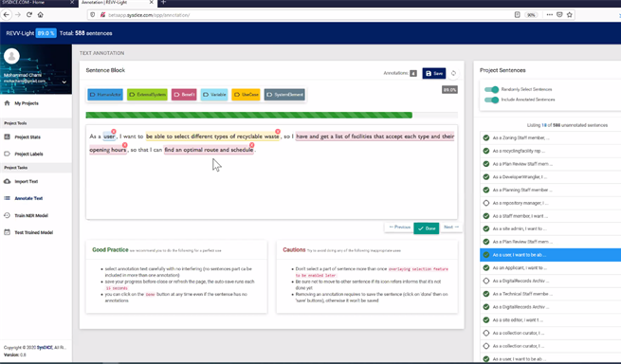Select the SystemElement label button
Image resolution: width=621 pixels, height=364 pixels.
click(x=284, y=95)
